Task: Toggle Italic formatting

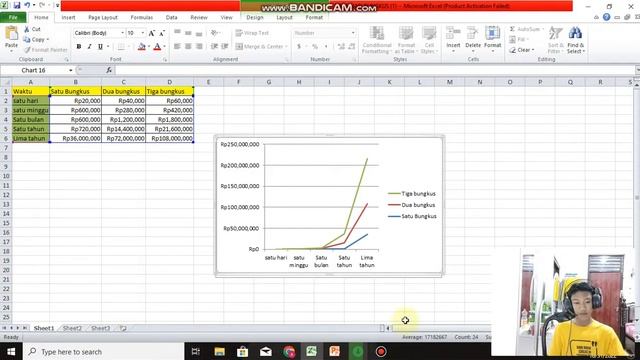Action: coord(89,47)
